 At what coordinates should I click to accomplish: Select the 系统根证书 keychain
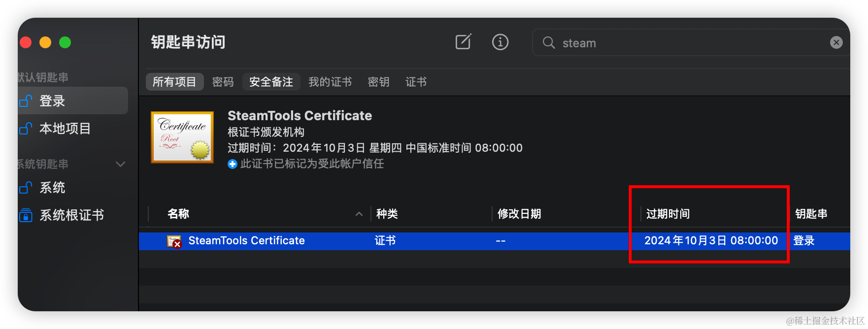[x=73, y=215]
